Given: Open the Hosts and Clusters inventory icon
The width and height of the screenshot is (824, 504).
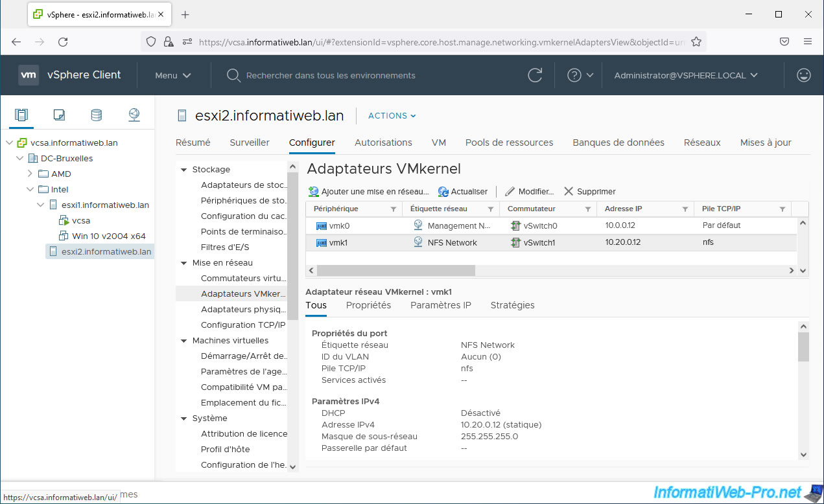Looking at the screenshot, I should tap(21, 115).
